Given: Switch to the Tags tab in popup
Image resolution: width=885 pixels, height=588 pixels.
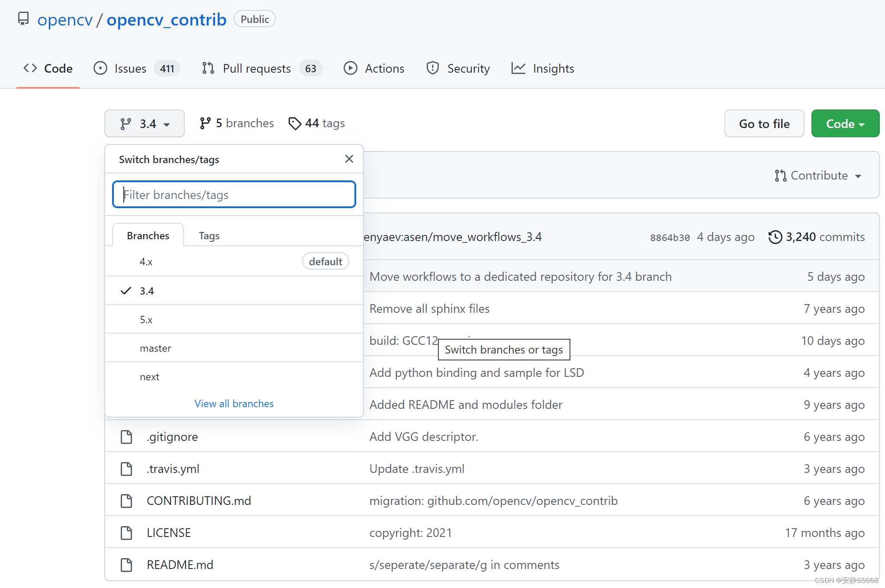Looking at the screenshot, I should pyautogui.click(x=209, y=236).
